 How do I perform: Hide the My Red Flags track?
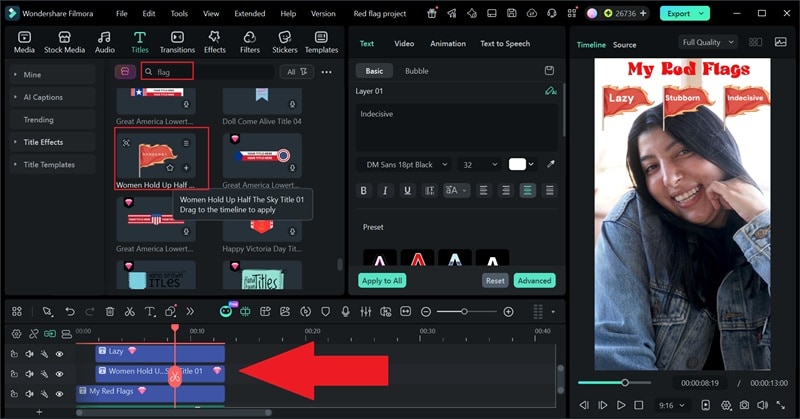59,393
